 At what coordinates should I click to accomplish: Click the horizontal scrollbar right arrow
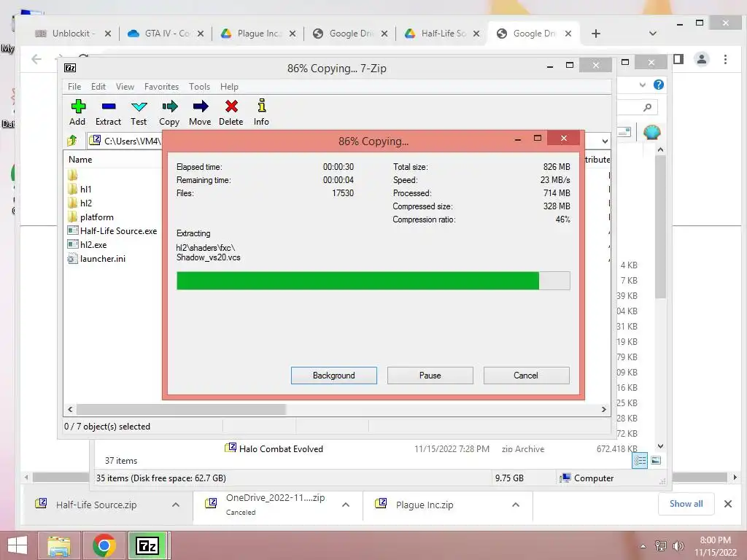point(603,410)
